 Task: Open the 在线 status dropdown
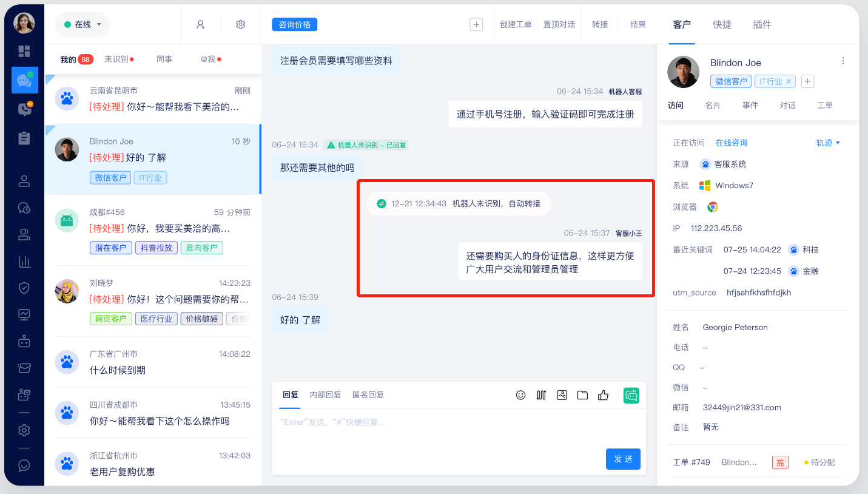click(82, 24)
